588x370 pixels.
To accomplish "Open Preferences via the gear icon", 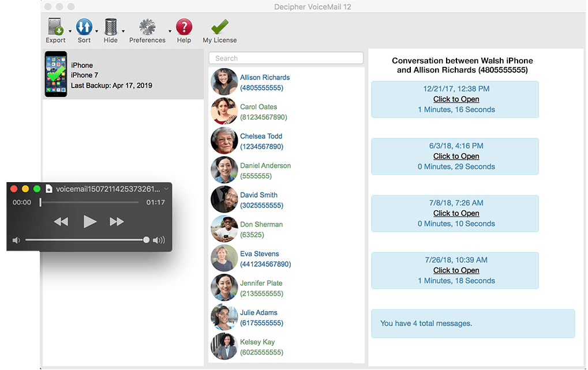I will (x=147, y=26).
